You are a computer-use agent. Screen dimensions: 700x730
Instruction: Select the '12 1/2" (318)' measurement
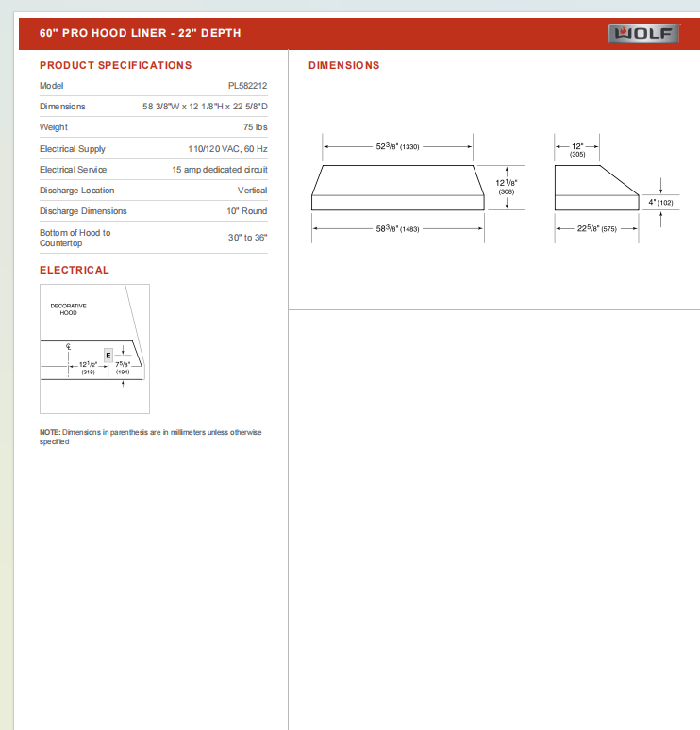point(88,368)
